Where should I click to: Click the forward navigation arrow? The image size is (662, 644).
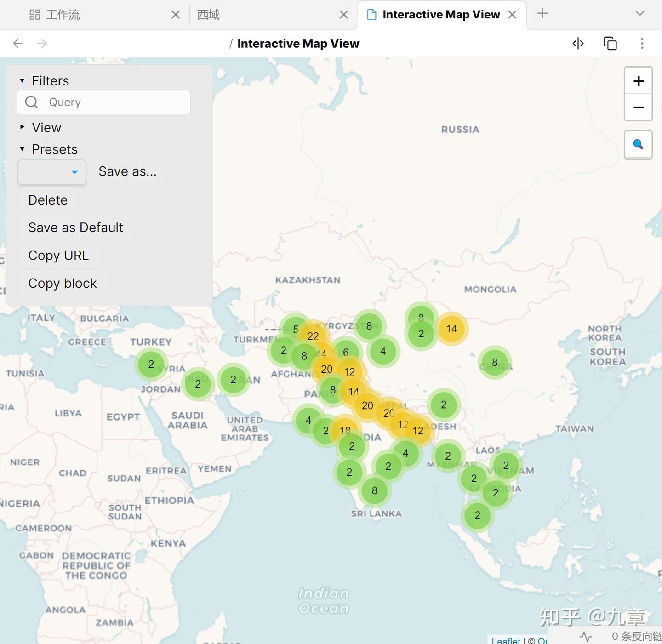[x=42, y=43]
